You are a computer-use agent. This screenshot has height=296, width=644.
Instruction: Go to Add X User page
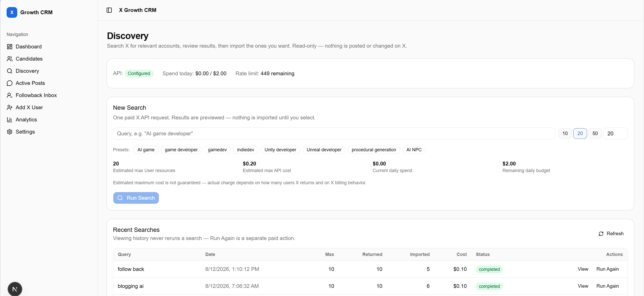click(x=29, y=107)
